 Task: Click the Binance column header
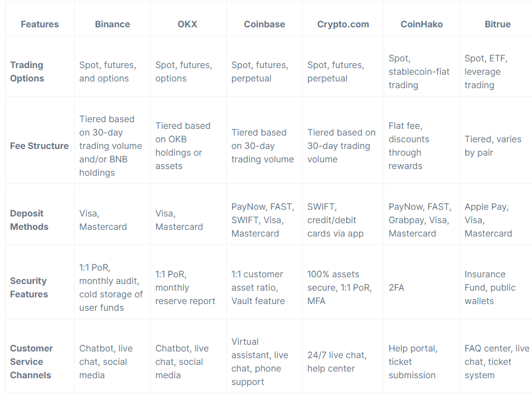(112, 25)
